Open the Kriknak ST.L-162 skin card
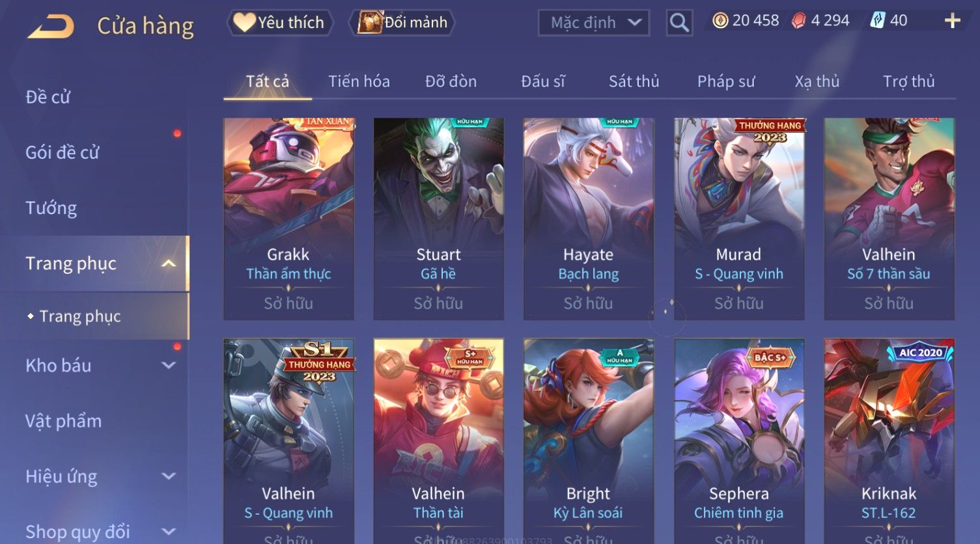The height and width of the screenshot is (544, 980). [x=889, y=441]
